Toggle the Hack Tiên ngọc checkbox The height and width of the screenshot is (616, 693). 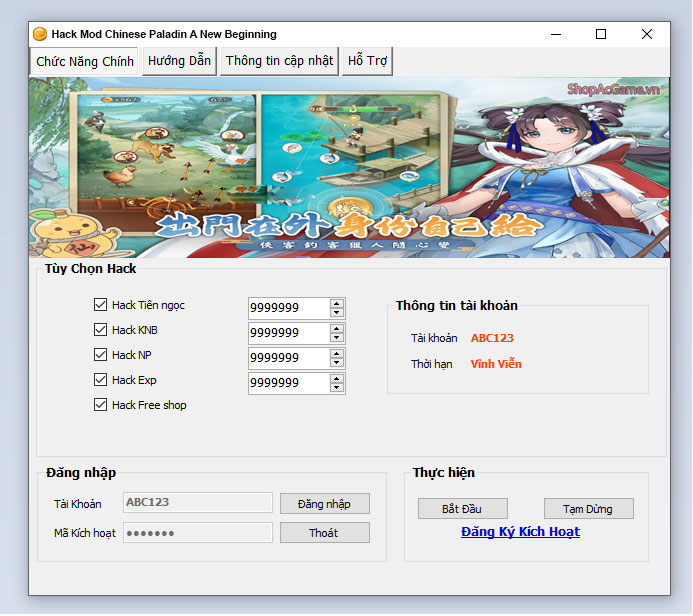100,305
